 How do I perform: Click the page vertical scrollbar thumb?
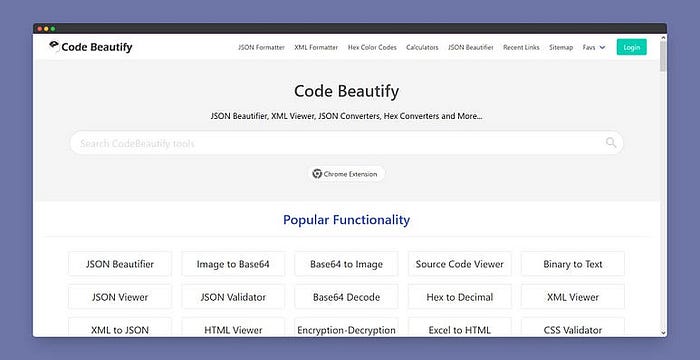[x=663, y=56]
